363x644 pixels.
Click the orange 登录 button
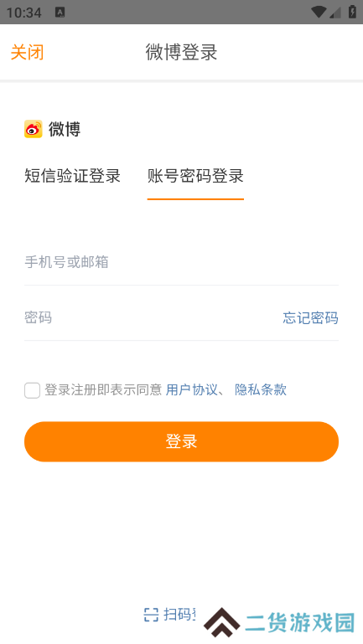point(181,441)
